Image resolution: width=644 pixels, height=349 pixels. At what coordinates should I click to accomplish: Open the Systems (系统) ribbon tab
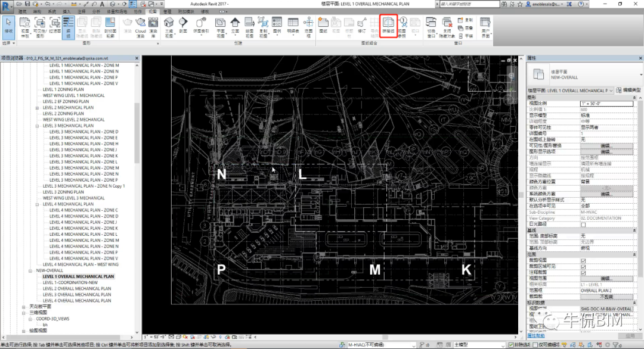52,11
